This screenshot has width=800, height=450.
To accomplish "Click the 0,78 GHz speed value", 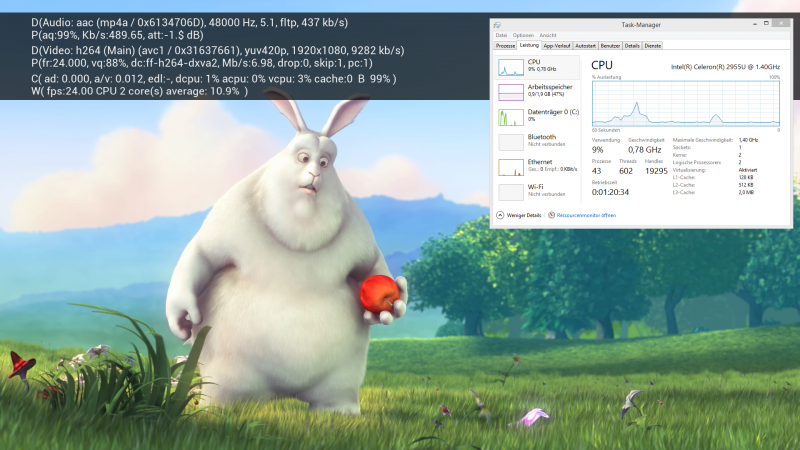I will tap(644, 149).
